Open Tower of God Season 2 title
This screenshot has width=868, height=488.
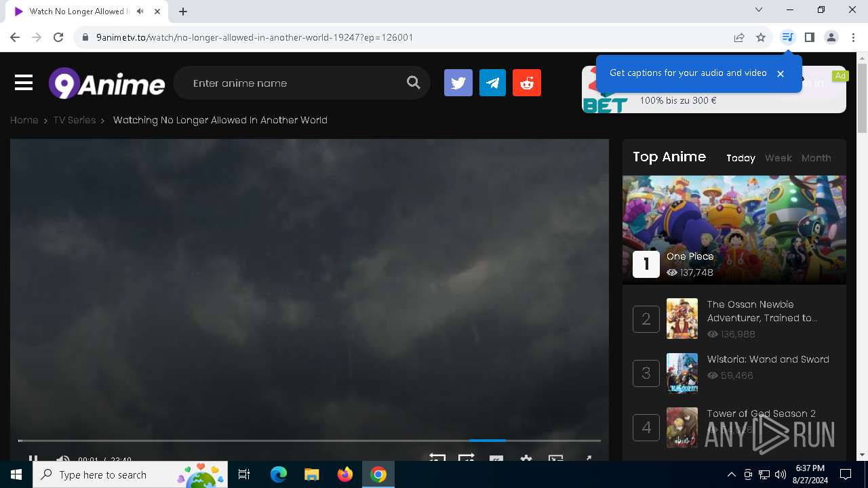[761, 413]
